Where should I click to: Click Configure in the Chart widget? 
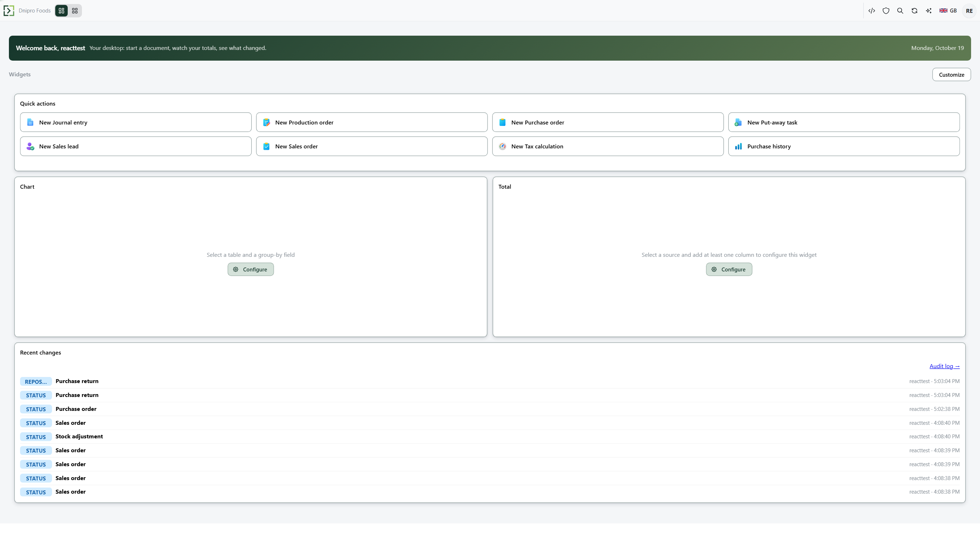tap(251, 269)
